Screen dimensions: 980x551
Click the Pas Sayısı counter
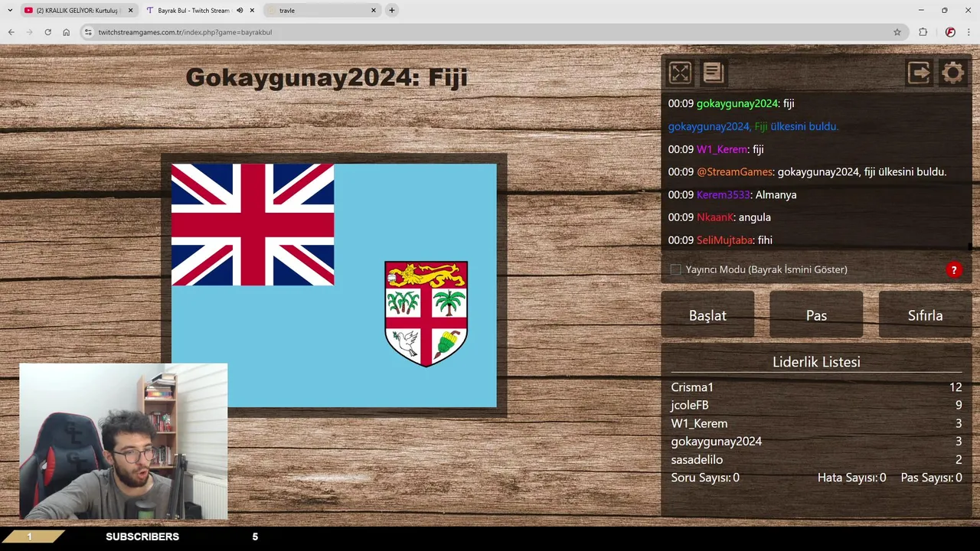931,478
